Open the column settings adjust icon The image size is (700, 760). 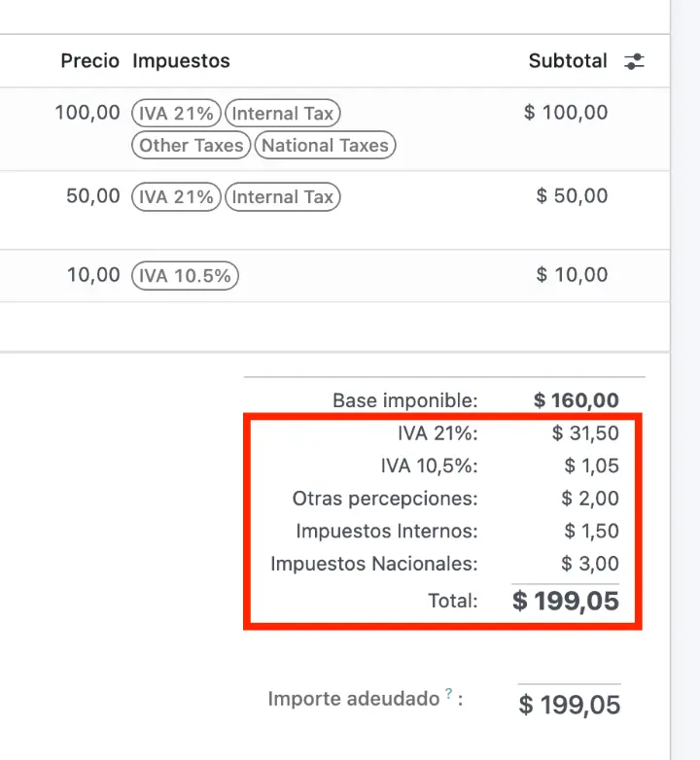634,61
